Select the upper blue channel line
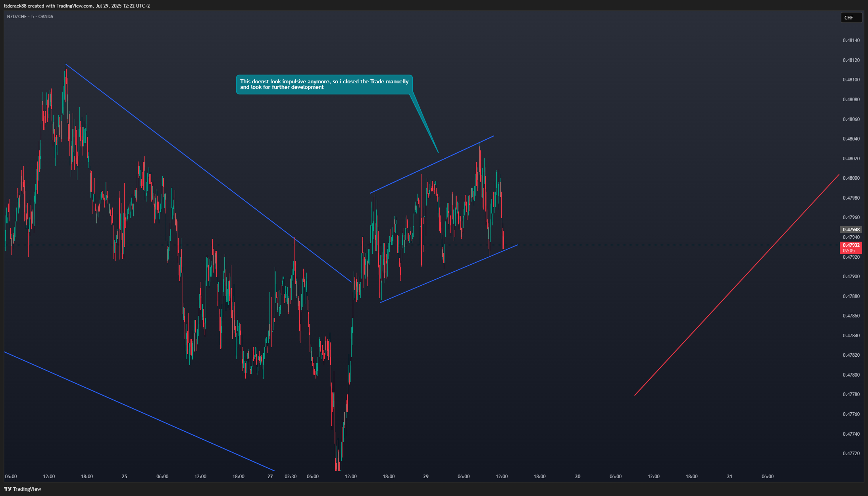Viewport: 868px width, 496px height. point(432,165)
